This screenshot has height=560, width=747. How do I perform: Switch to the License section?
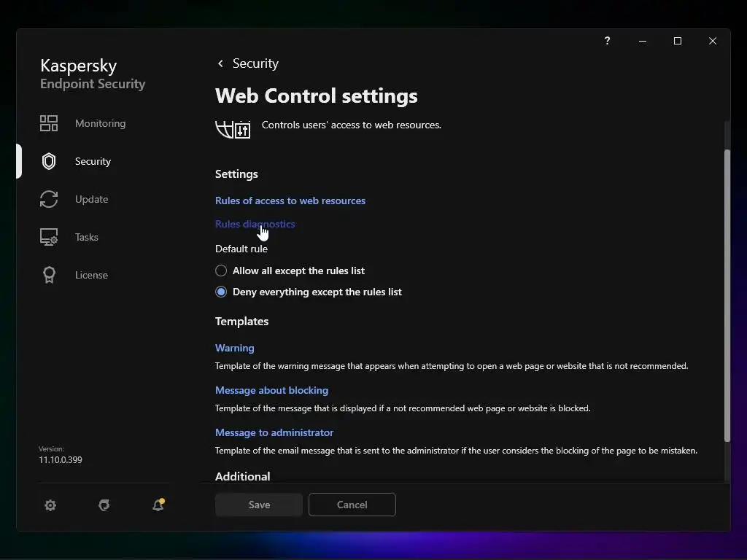coord(91,275)
